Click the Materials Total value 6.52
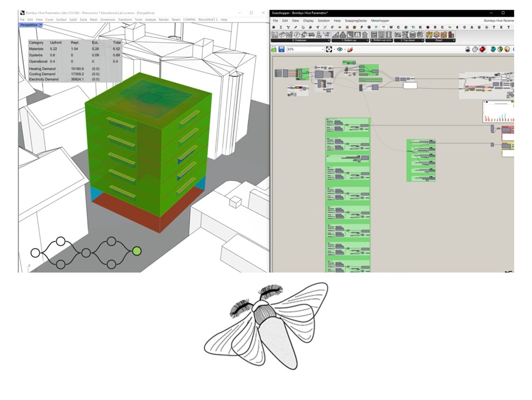Viewport: 532px width, 400px height. tap(116, 49)
